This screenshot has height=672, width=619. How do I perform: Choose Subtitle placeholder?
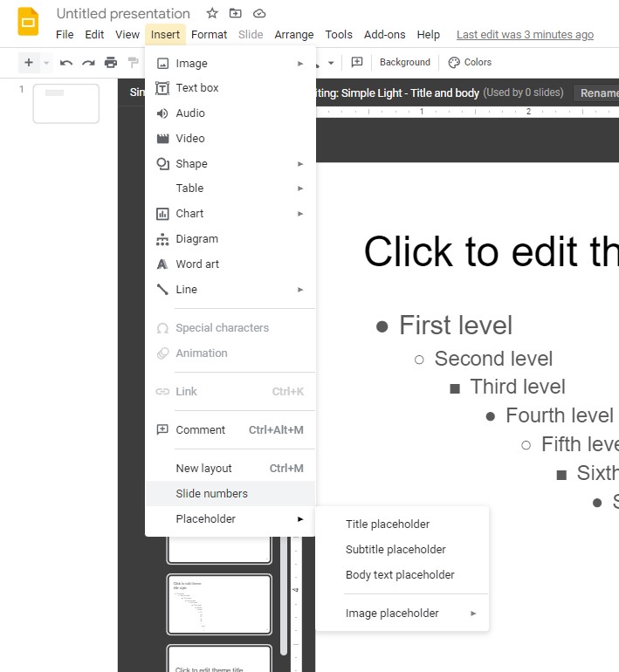[402, 550]
